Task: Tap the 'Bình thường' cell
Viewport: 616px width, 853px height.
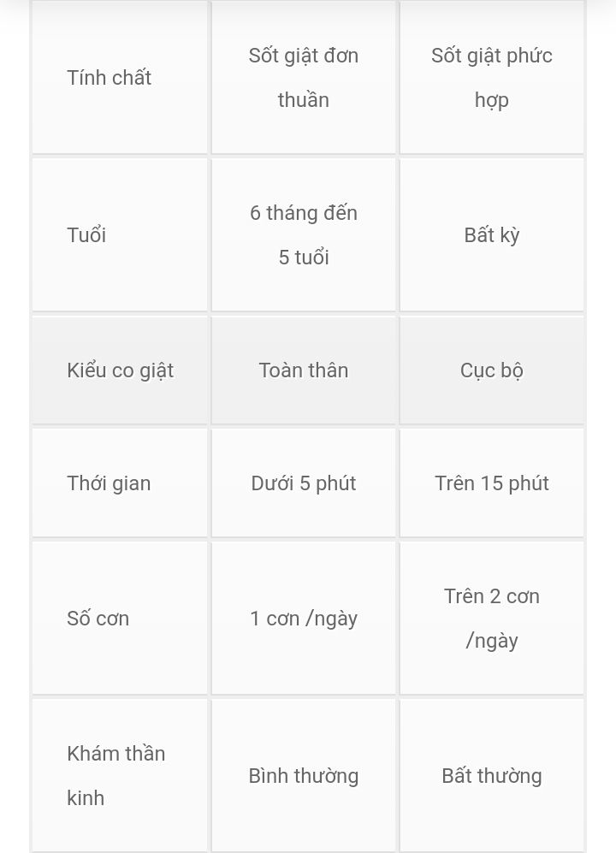Action: (304, 775)
